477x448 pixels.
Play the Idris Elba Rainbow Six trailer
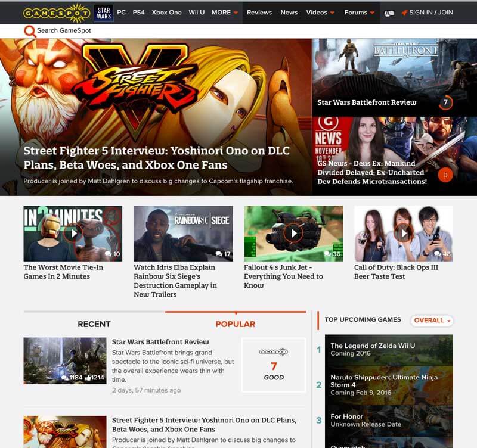pos(183,232)
